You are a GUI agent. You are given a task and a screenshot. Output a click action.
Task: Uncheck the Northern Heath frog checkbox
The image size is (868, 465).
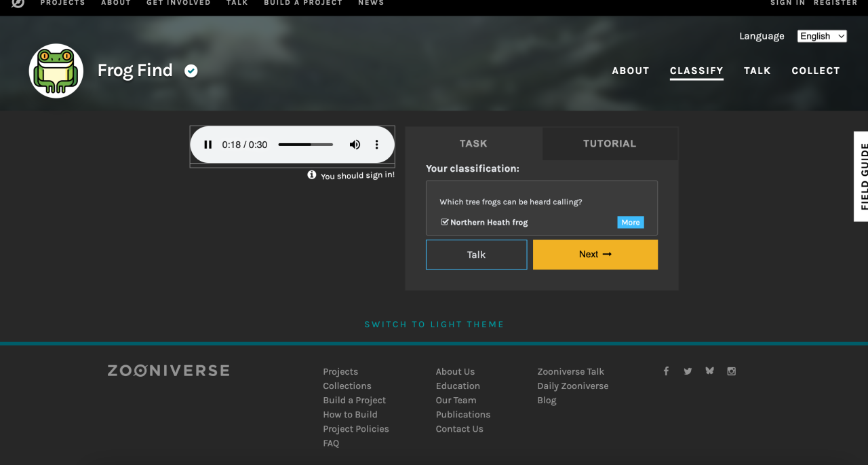point(445,222)
